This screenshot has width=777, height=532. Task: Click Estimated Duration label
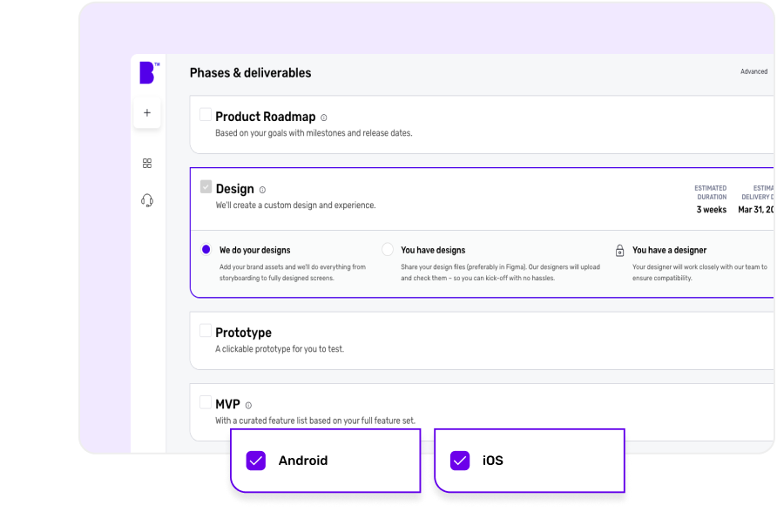(711, 192)
